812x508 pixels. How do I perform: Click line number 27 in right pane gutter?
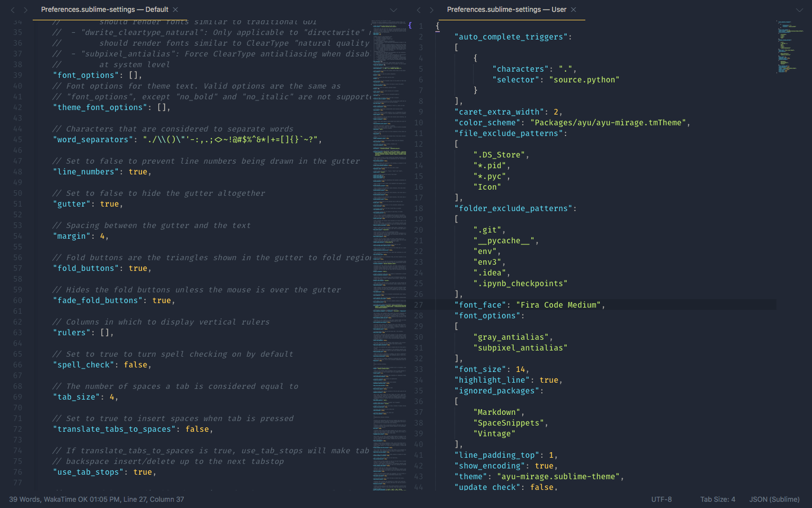tap(421, 305)
